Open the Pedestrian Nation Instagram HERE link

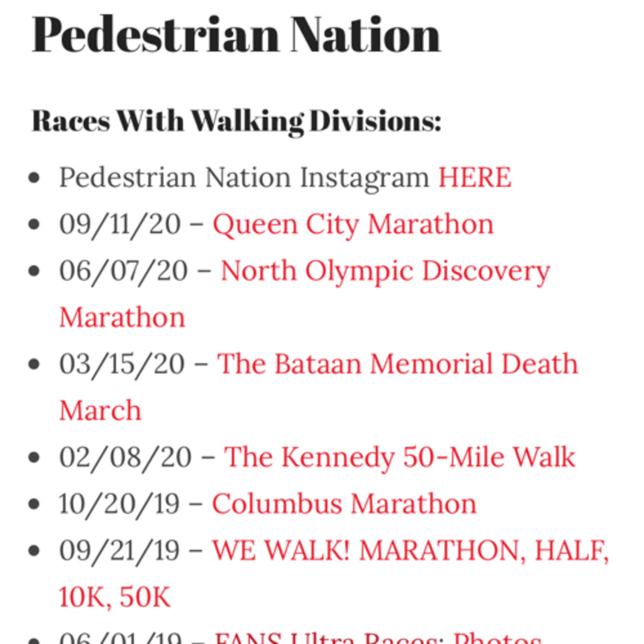click(474, 177)
